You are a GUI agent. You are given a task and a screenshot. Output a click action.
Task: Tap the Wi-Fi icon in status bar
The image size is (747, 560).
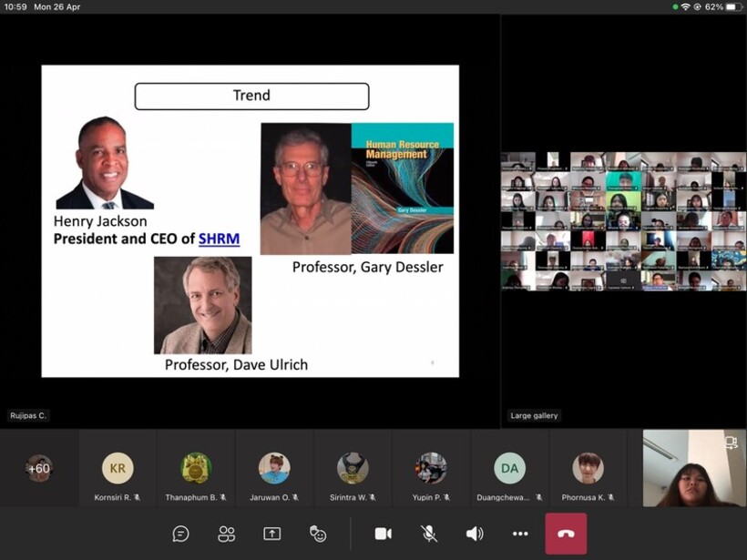685,6
